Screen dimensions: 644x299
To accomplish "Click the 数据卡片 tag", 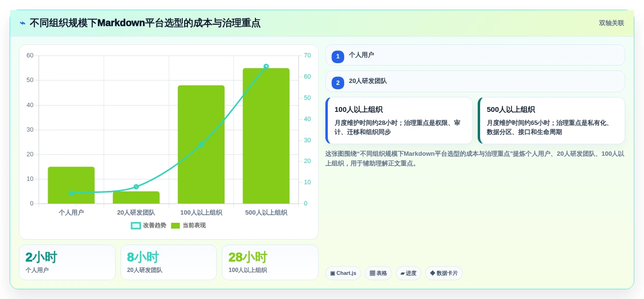I will click(444, 273).
